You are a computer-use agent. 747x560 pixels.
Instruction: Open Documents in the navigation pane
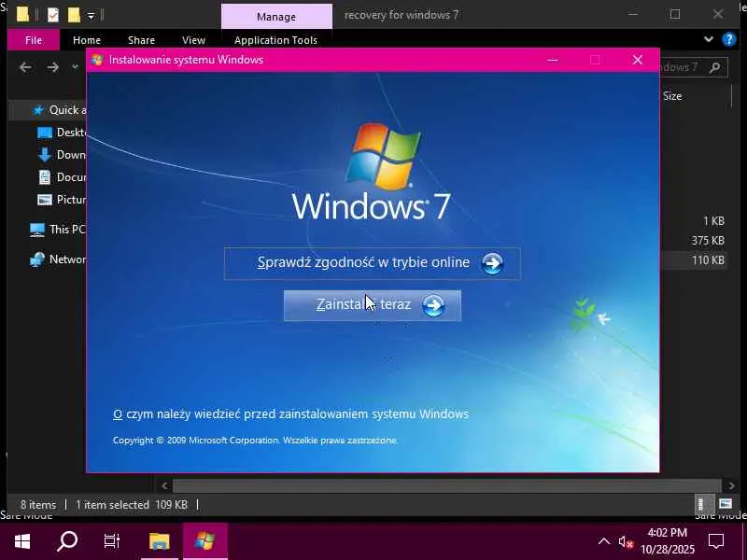pos(62,177)
